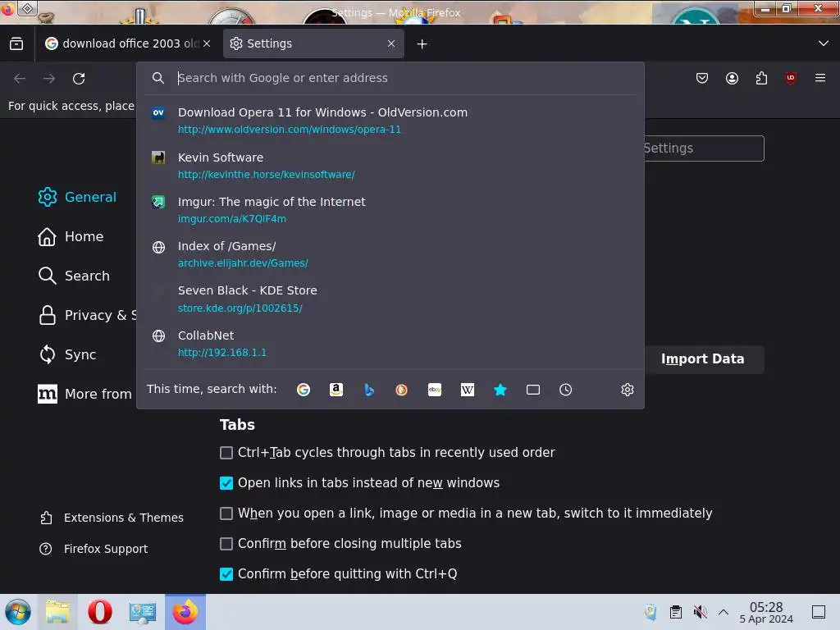Click the Find in Settings search box
The image size is (840, 630).
pos(704,148)
